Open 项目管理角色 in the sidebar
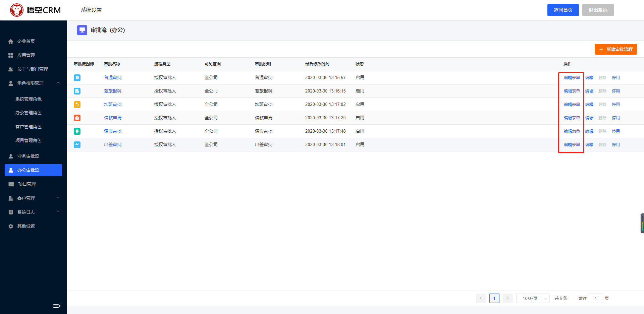The image size is (644, 314). pyautogui.click(x=29, y=141)
